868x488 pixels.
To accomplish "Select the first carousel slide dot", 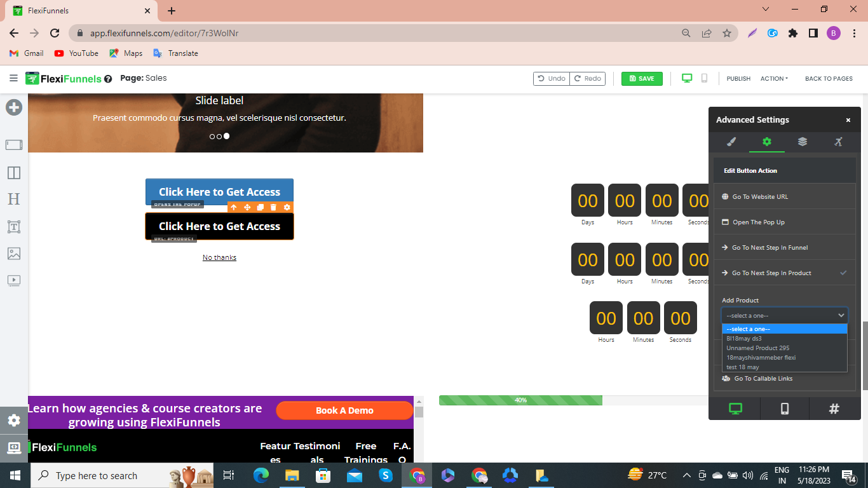I will 212,136.
